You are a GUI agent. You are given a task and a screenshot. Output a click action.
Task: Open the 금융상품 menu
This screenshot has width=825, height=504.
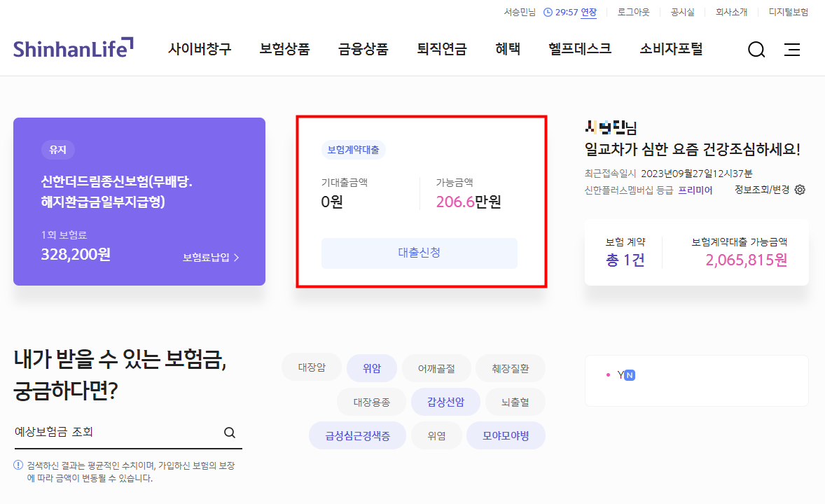tap(363, 49)
